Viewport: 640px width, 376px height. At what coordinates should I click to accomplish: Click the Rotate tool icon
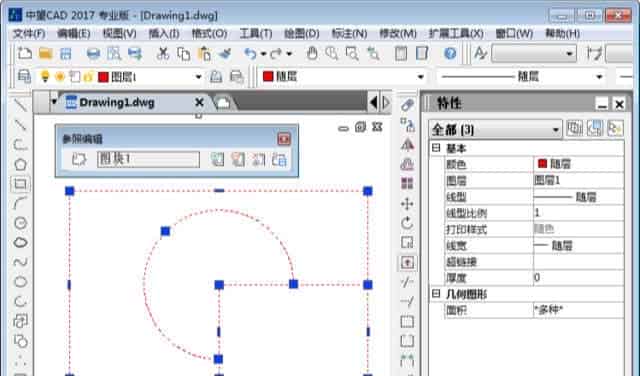[407, 223]
